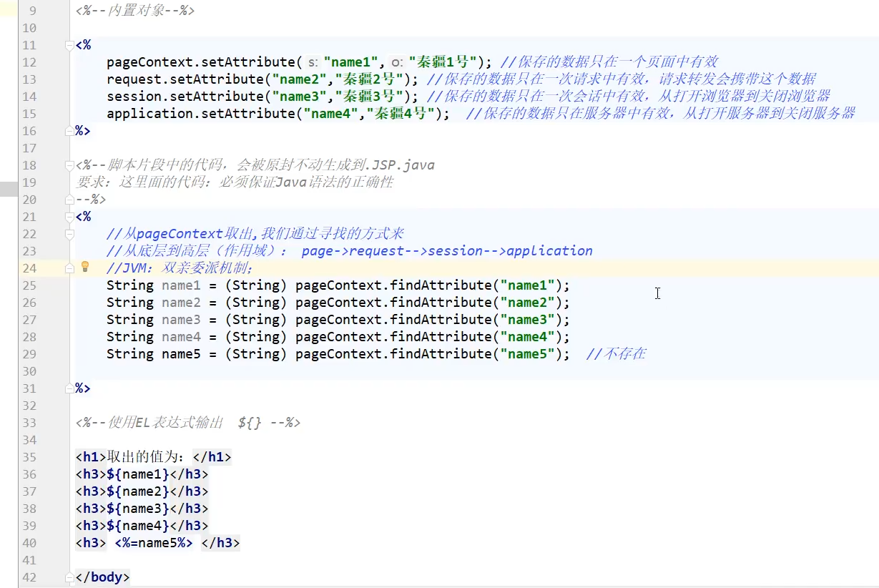
Task: Click the closing </body> tag
Action: (102, 577)
